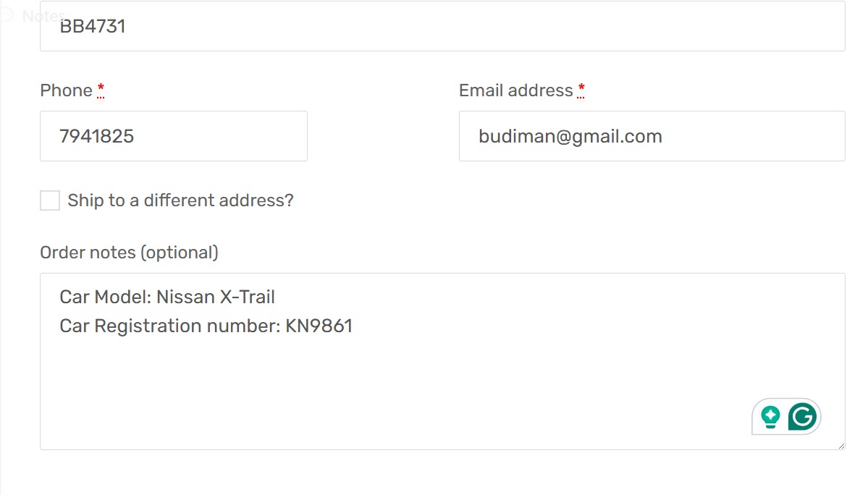Click the red asterisk beside Email address
The image size is (868, 495).
(x=581, y=90)
